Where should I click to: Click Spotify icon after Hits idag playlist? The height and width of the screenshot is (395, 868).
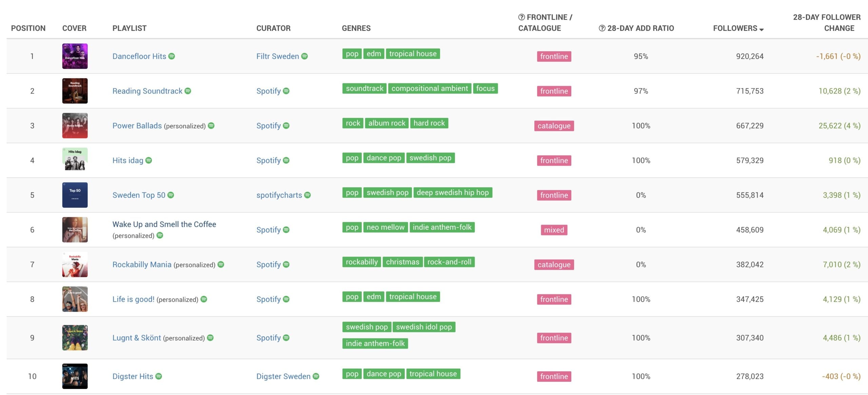pyautogui.click(x=149, y=161)
